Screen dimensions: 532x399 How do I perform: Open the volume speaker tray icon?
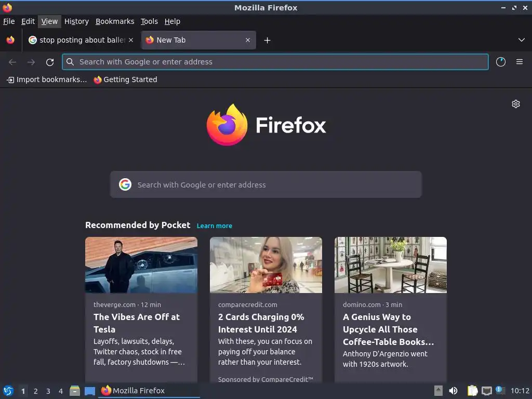(x=453, y=391)
